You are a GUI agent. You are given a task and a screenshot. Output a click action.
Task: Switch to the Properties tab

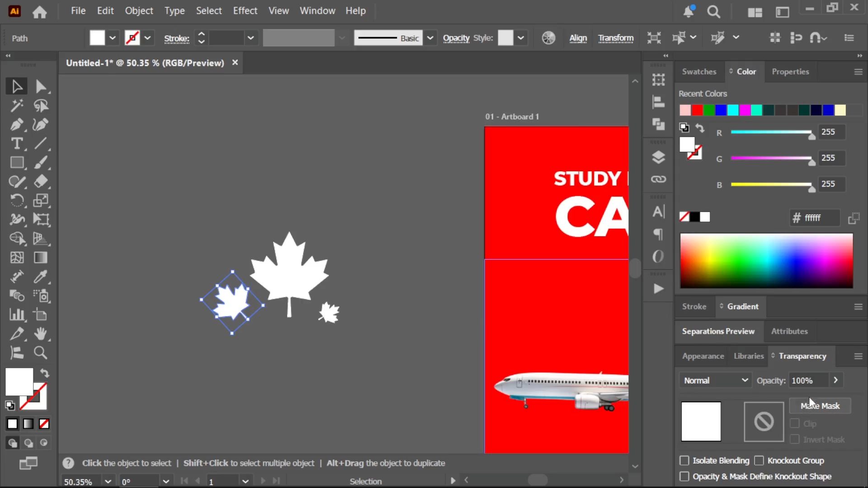tap(790, 71)
